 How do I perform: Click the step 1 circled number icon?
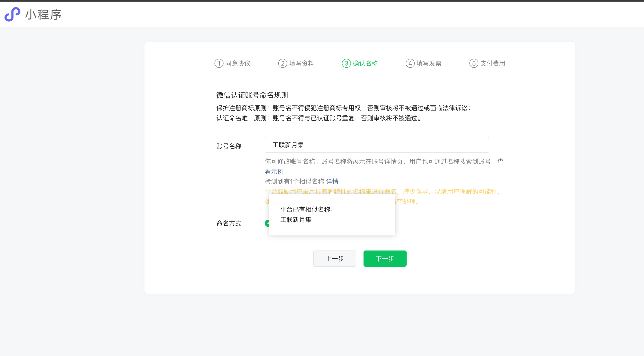[219, 63]
